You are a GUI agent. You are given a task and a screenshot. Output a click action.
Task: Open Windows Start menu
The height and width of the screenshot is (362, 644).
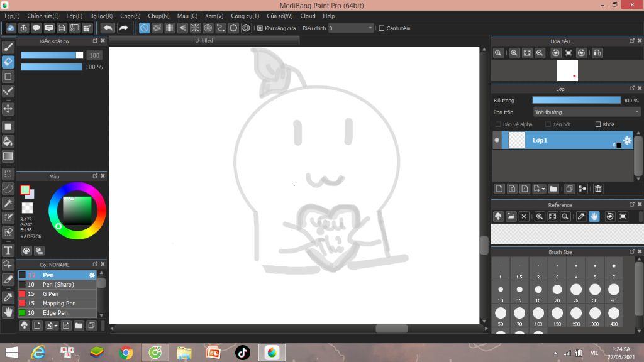[12, 353]
